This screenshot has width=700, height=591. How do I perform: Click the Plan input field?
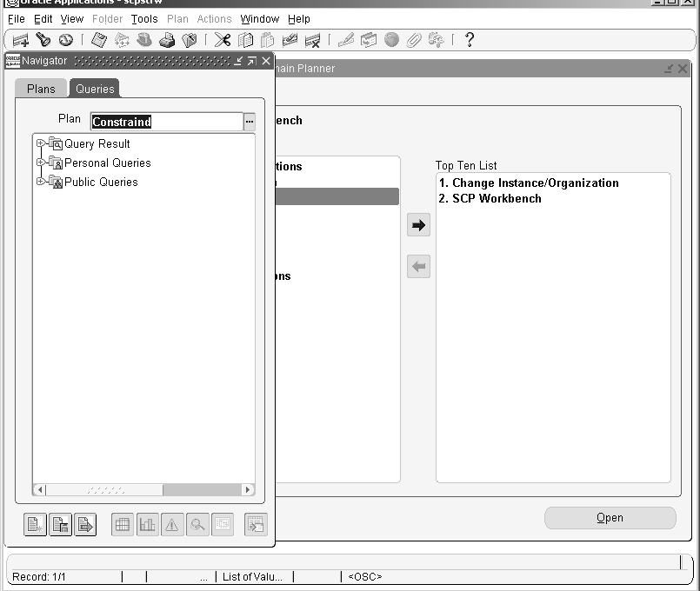167,122
